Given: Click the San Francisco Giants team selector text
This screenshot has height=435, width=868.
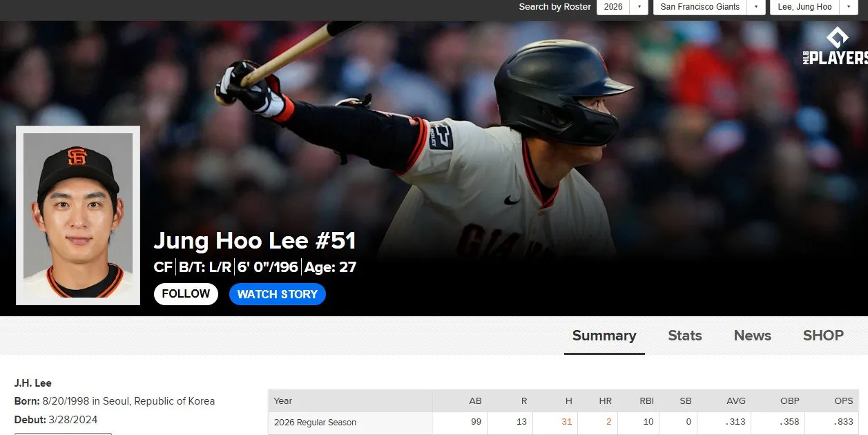Looking at the screenshot, I should point(700,7).
